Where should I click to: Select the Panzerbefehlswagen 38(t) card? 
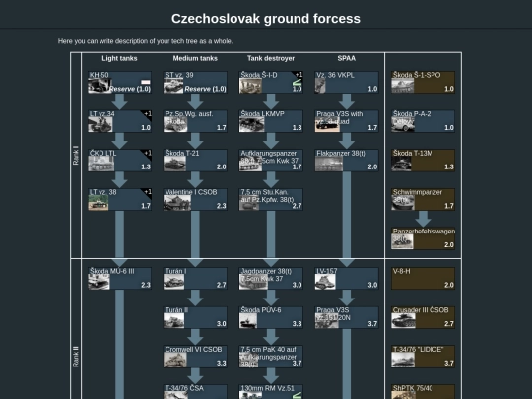coord(423,238)
